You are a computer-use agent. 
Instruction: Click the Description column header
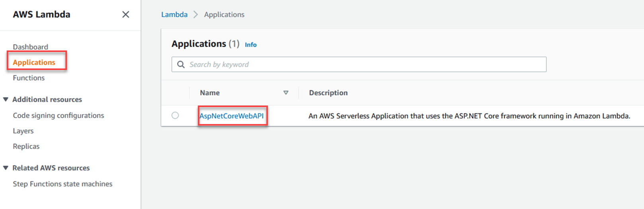(328, 93)
